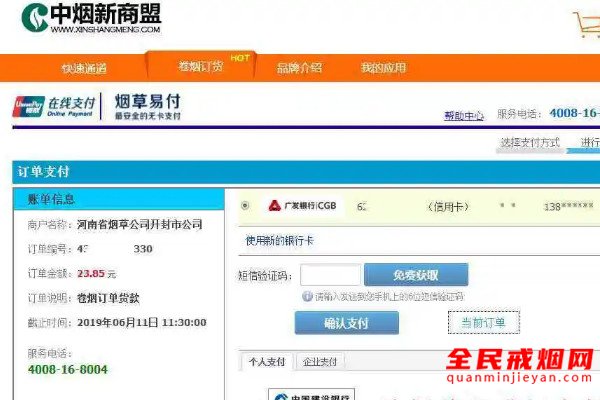This screenshot has width=600, height=400.
Task: Click the 中烟新商盟 site logo
Action: coord(91,18)
